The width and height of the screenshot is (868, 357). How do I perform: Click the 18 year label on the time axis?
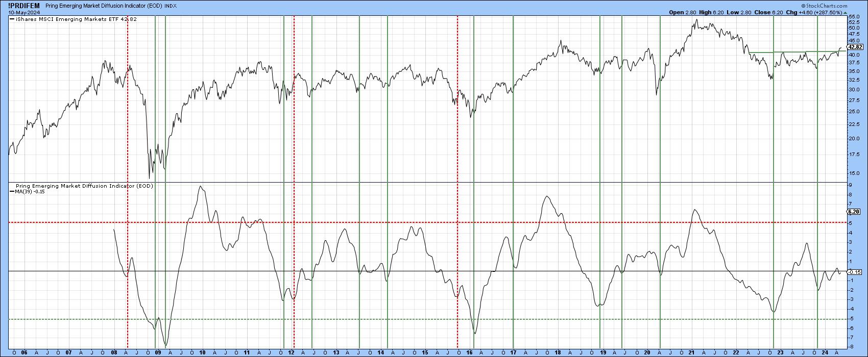(558, 352)
